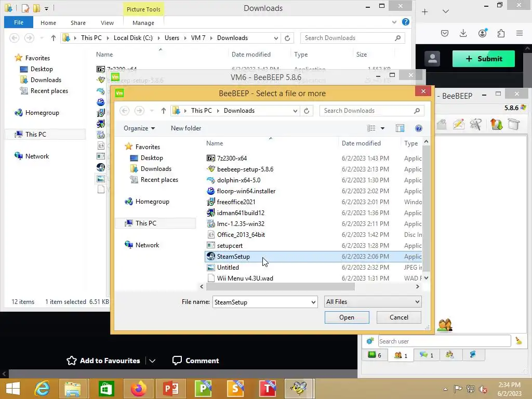The height and width of the screenshot is (399, 532).
Task: Click the Untitled JPEG image icon
Action: (211, 268)
